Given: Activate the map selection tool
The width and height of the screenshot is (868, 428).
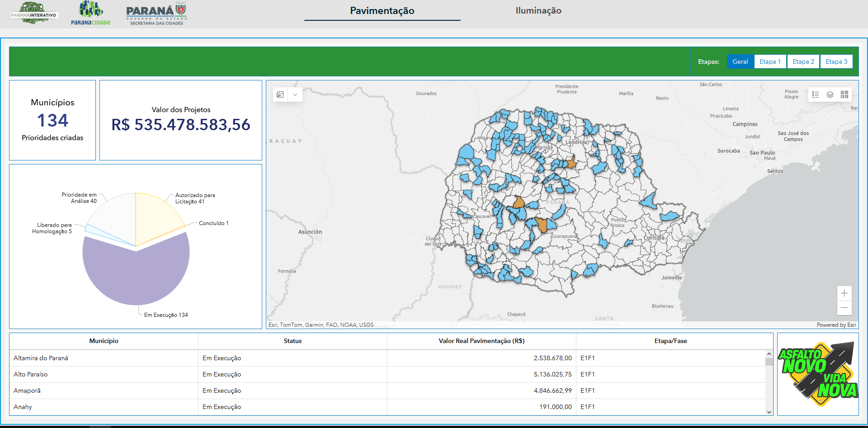Looking at the screenshot, I should (280, 94).
